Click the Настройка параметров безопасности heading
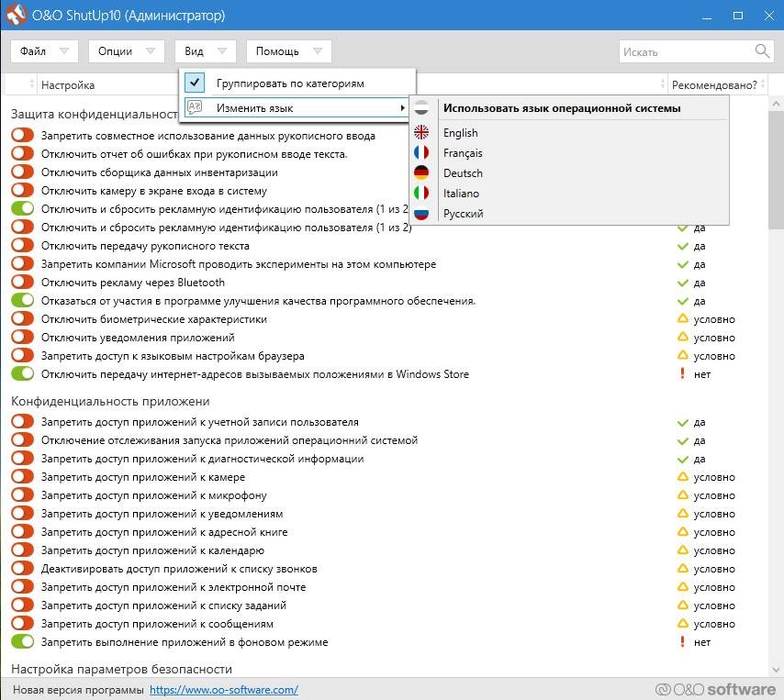The height and width of the screenshot is (700, 784). 121,669
